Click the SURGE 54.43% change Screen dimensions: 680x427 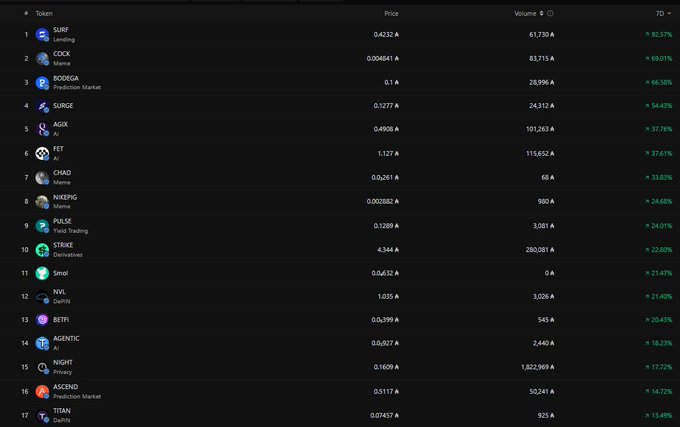[x=658, y=106]
